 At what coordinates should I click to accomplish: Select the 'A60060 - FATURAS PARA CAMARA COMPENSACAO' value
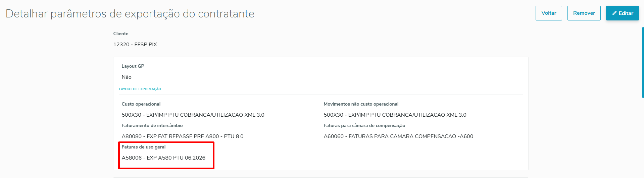[x=398, y=136]
